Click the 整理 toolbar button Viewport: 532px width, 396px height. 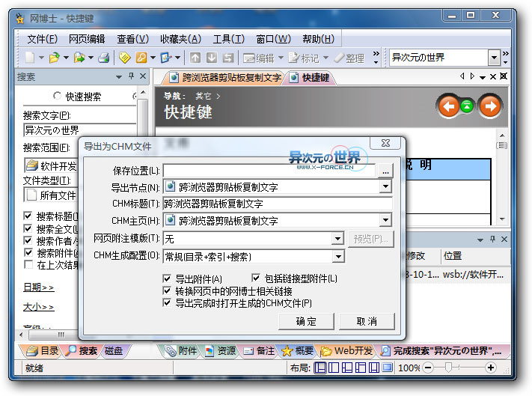point(349,58)
